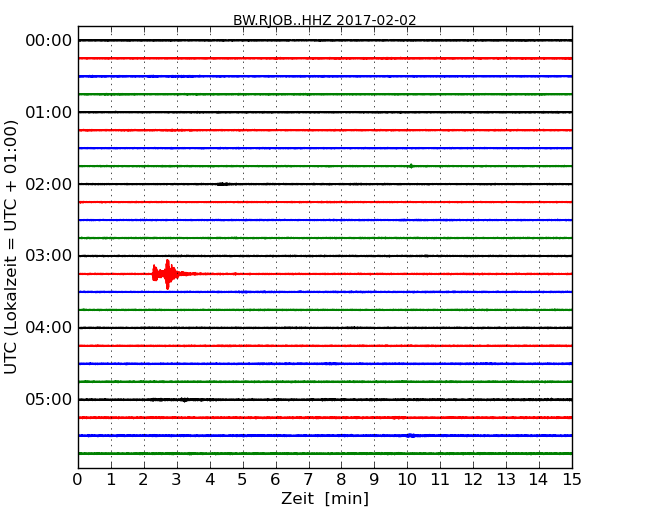
Task: Click the 05:00 time label
Action: [49, 399]
